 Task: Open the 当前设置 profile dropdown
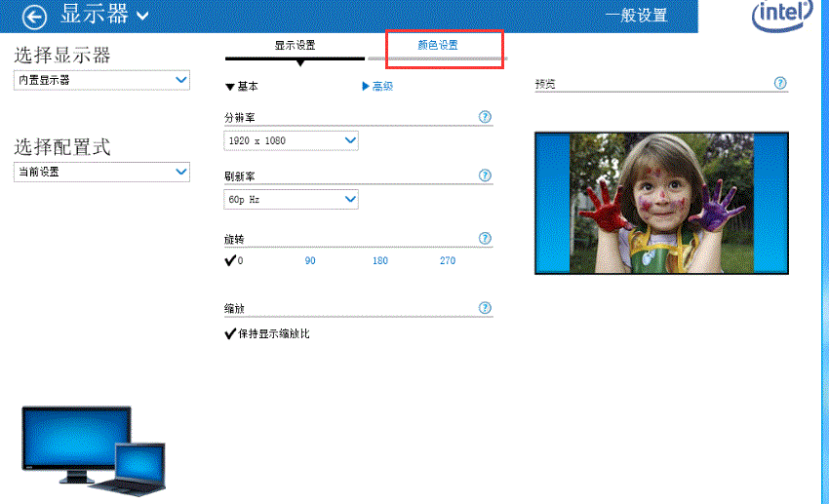[101, 172]
